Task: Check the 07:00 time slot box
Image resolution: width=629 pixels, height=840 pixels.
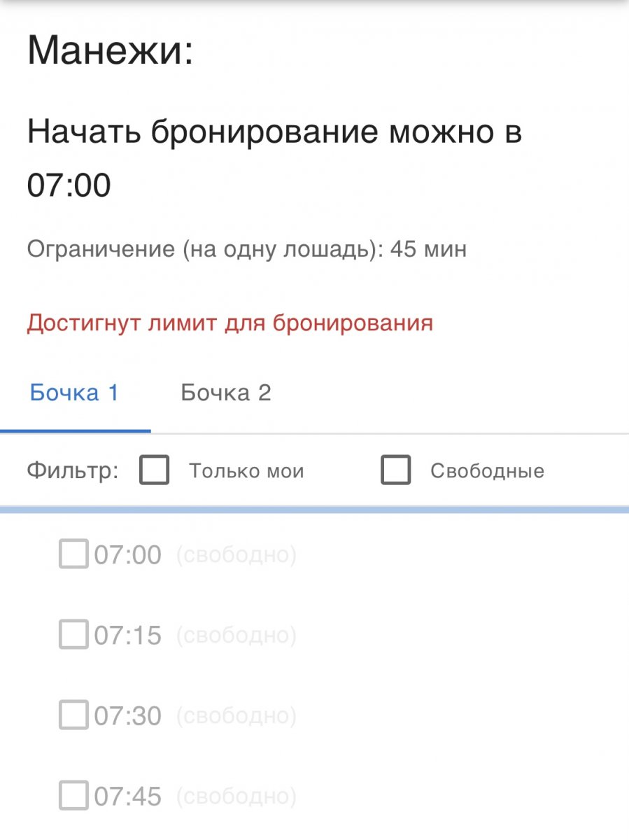Action: tap(73, 554)
